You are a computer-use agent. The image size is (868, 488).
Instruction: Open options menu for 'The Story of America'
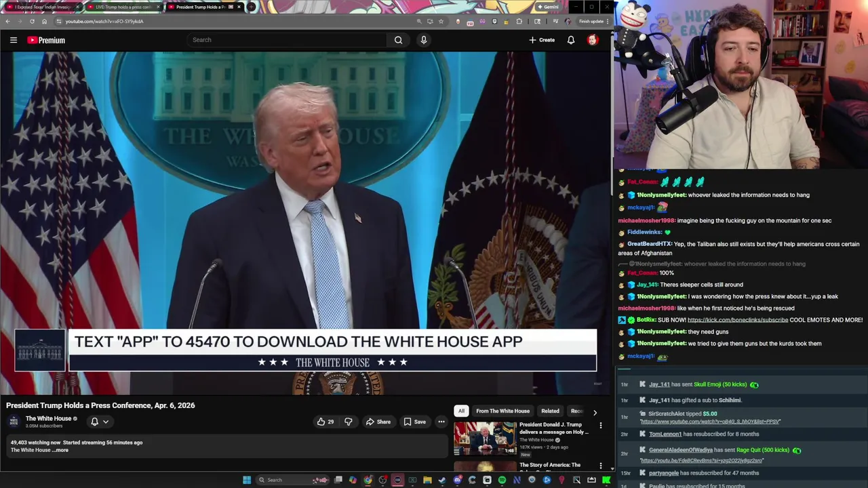[600, 466]
